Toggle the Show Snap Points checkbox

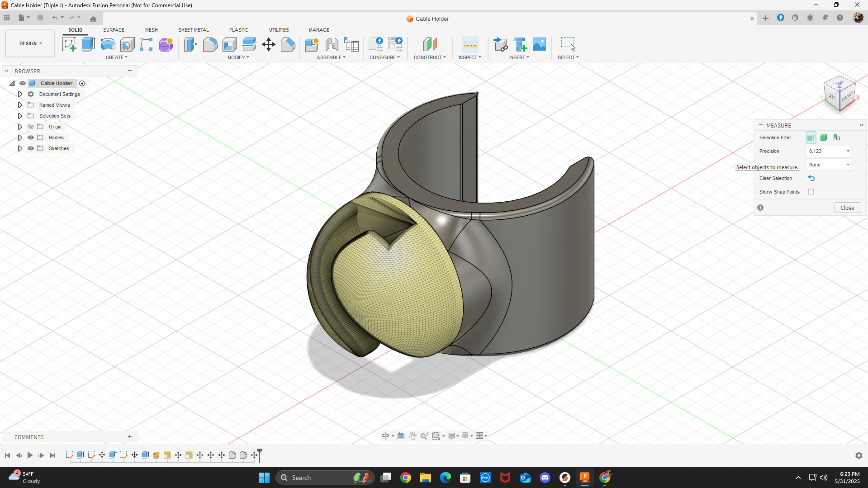811,192
